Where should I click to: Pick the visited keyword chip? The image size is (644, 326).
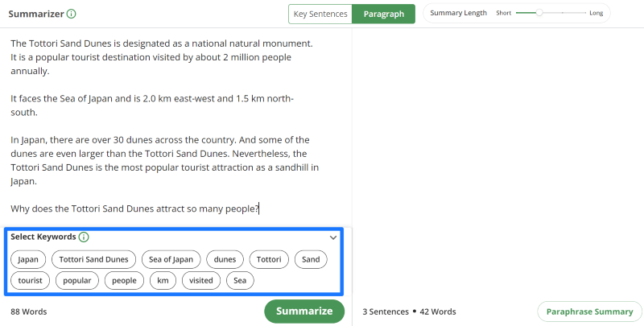point(201,281)
